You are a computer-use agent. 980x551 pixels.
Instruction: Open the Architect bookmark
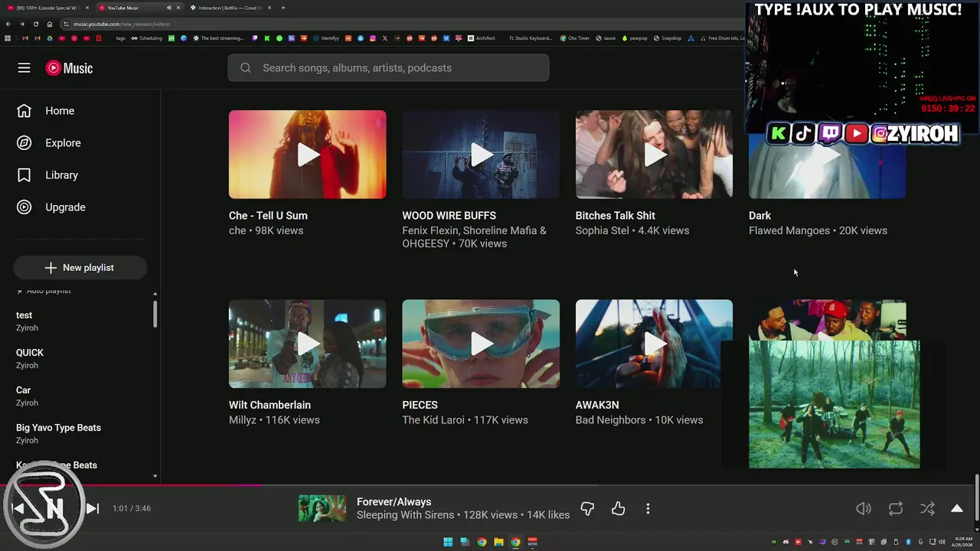point(482,38)
